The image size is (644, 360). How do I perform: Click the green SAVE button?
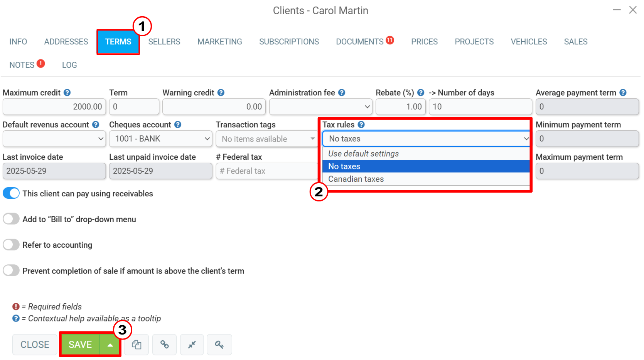(80, 345)
